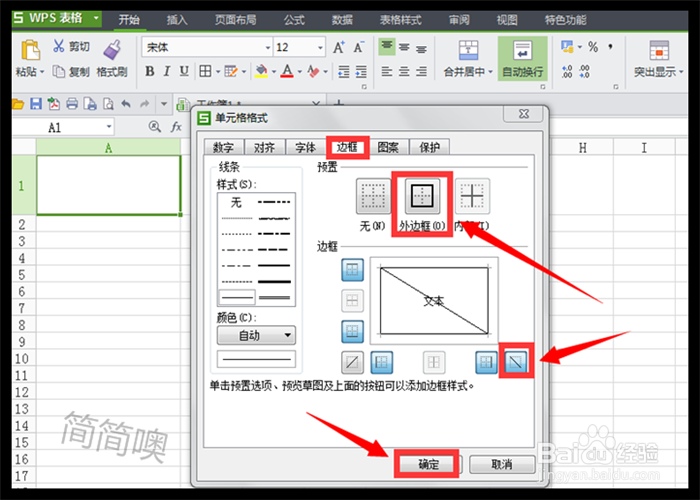Open the font size dropdown 12
700x500 pixels.
pos(320,48)
